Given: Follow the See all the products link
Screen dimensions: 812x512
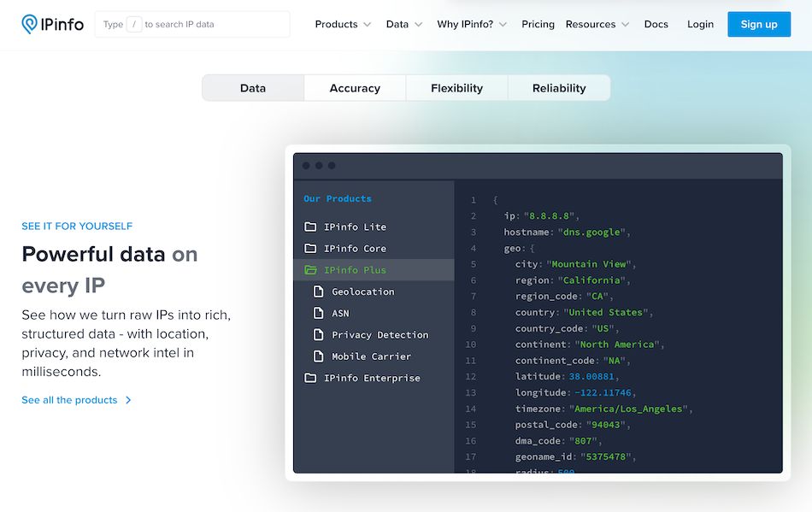Looking at the screenshot, I should (69, 399).
